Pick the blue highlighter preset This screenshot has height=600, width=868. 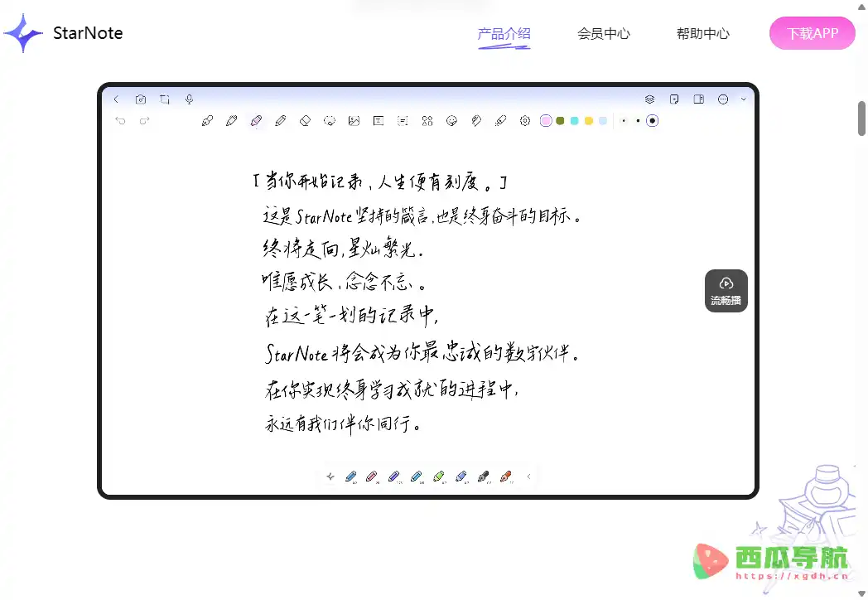pyautogui.click(x=461, y=477)
